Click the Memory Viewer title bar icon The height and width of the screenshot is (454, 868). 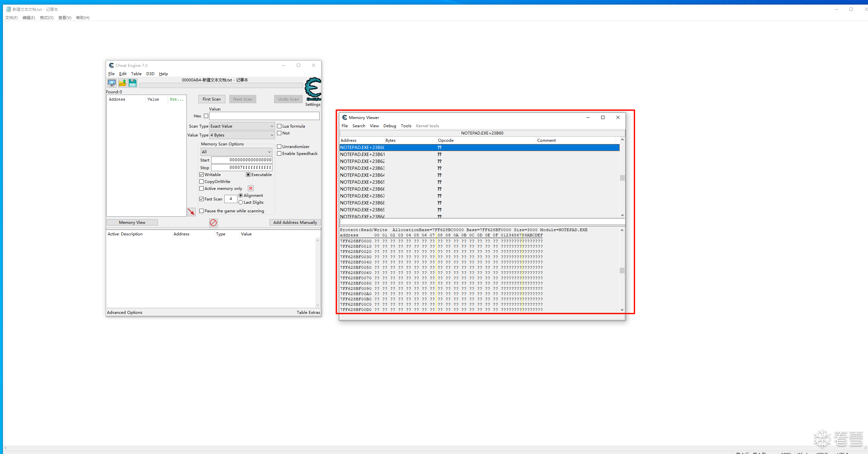pyautogui.click(x=344, y=117)
